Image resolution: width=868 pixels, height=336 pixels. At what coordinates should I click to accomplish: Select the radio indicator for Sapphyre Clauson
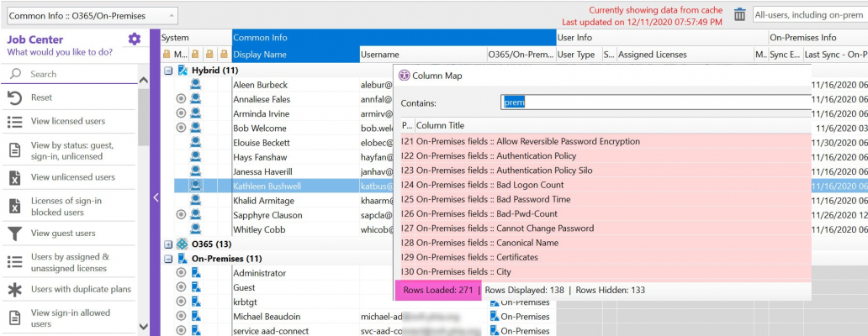coord(181,214)
